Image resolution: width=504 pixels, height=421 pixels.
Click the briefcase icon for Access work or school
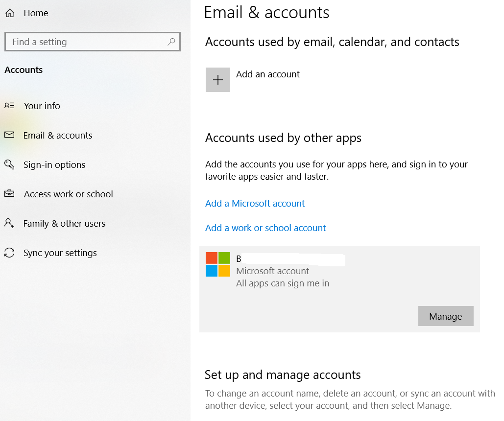[x=9, y=193]
